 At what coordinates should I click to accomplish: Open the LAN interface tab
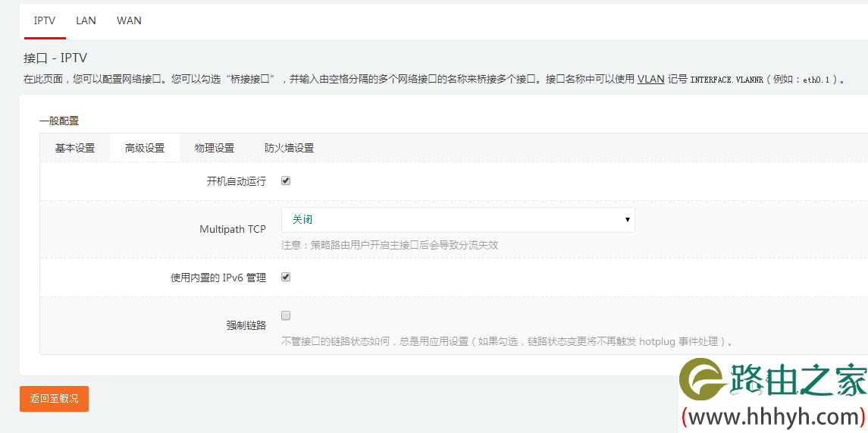[x=86, y=21]
